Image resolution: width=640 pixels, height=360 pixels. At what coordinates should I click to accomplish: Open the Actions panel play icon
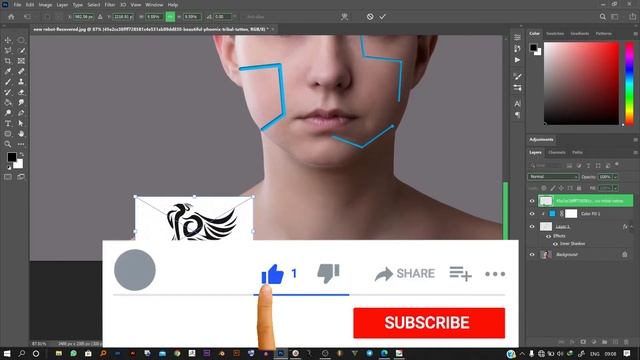[x=518, y=60]
